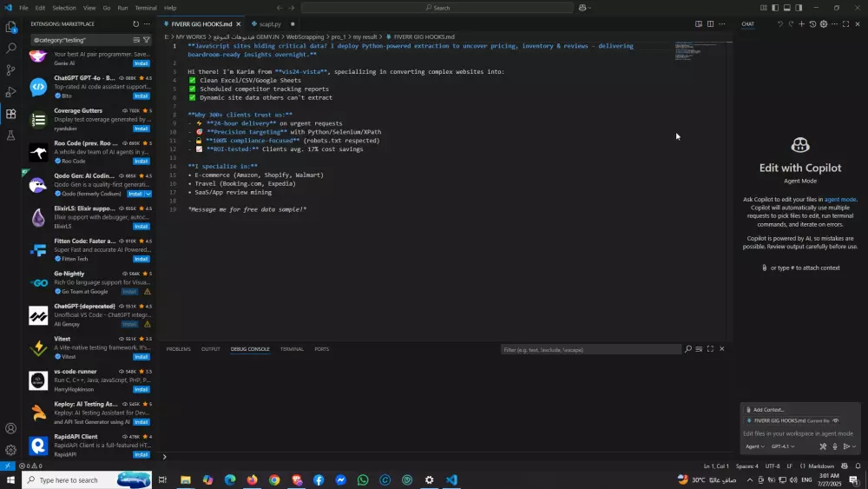Switch to the Problems panel tab
Viewport: 868px width, 489px height.
178,349
